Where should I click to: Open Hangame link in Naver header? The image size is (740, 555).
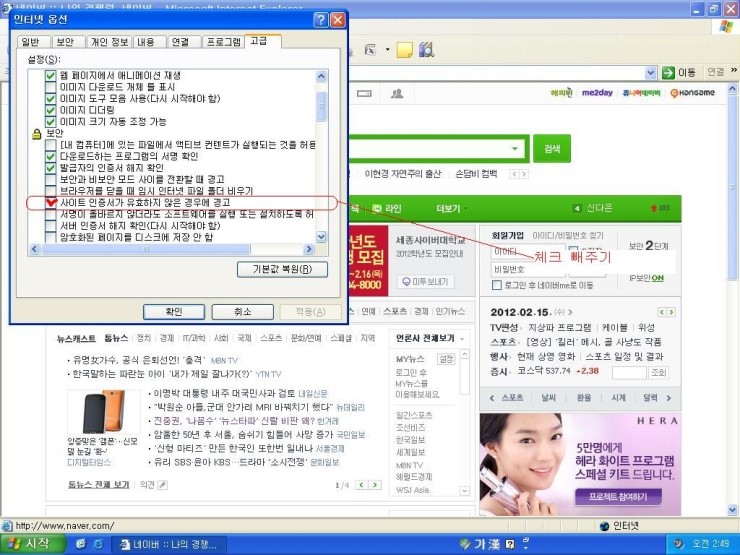[x=692, y=93]
